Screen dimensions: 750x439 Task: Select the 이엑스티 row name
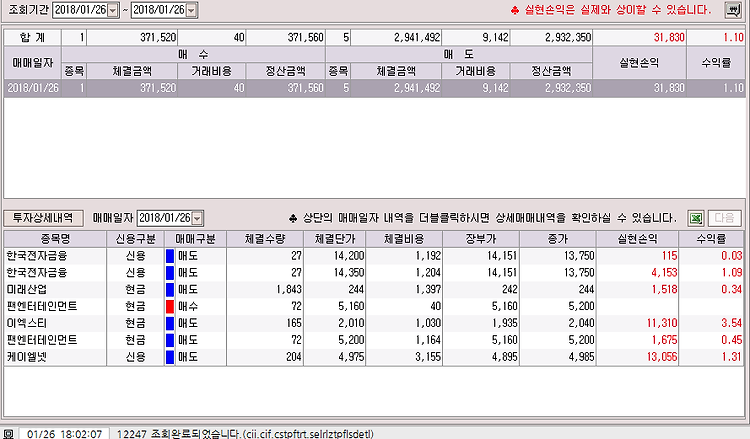27,323
